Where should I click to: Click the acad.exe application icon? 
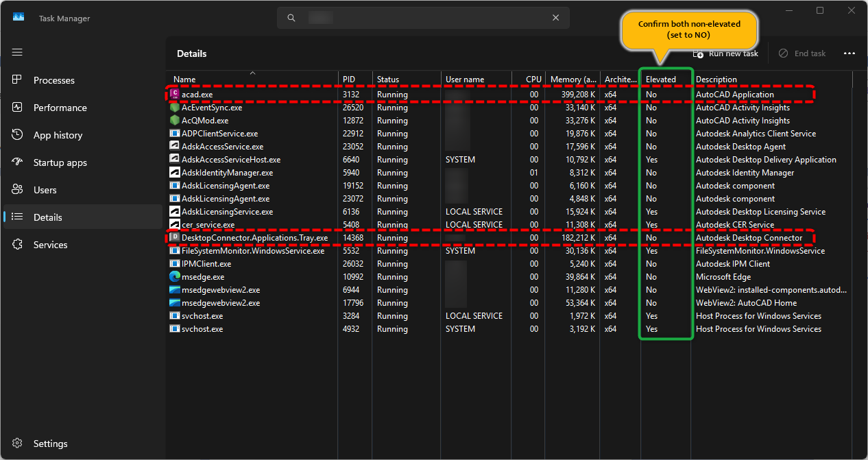click(x=176, y=94)
